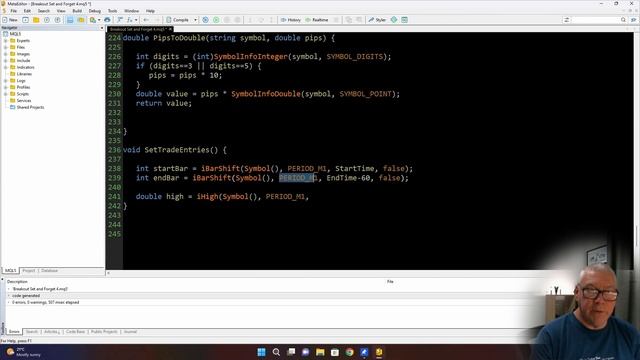This screenshot has width=640, height=360.
Task: Close the Breakout Set and Forget tab
Action: (x=171, y=29)
